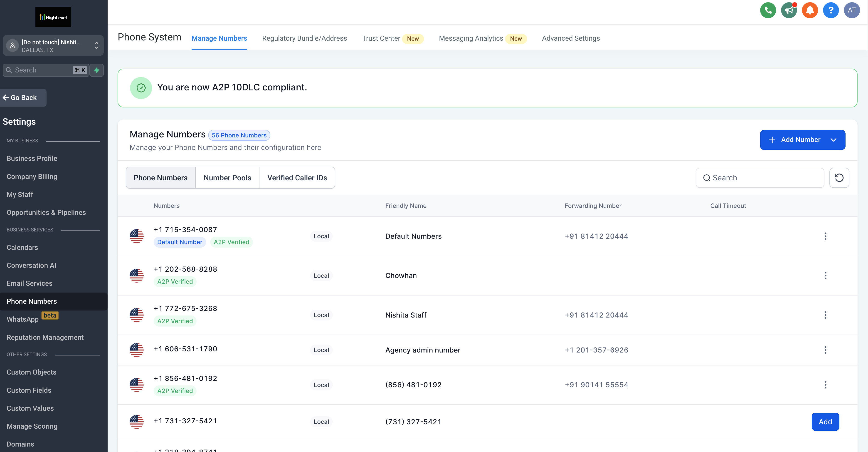Viewport: 868px width, 452px height.
Task: Refresh the phone numbers list
Action: pyautogui.click(x=839, y=178)
